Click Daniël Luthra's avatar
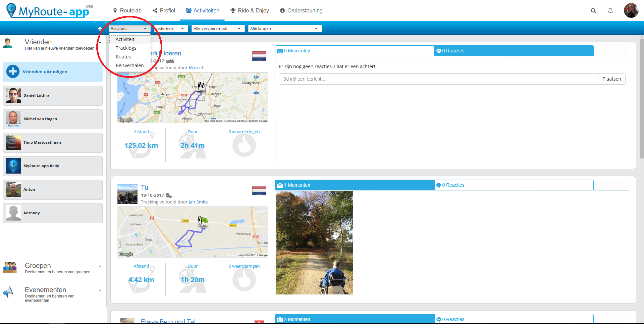Viewport: 644px width, 324px height. pos(13,95)
